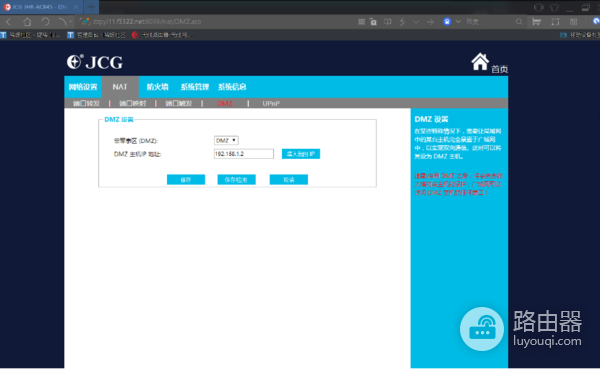Open reading mode book icon
The image size is (600, 369).
coord(388,22)
